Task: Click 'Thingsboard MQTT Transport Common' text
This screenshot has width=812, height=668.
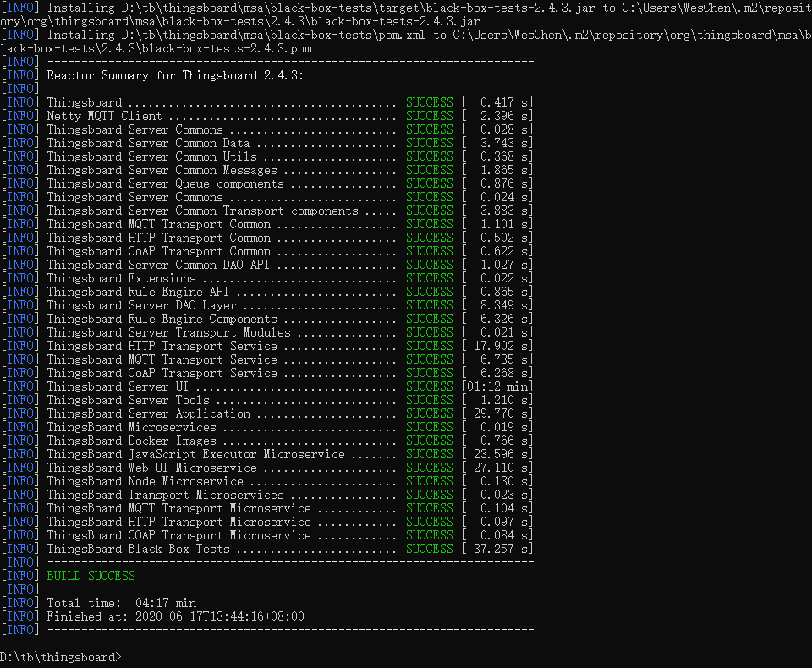Action: pyautogui.click(x=158, y=224)
